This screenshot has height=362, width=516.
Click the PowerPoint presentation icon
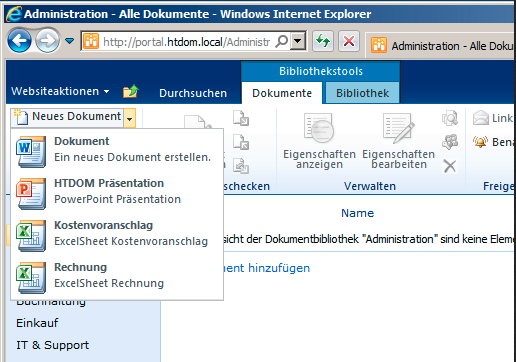(x=31, y=193)
